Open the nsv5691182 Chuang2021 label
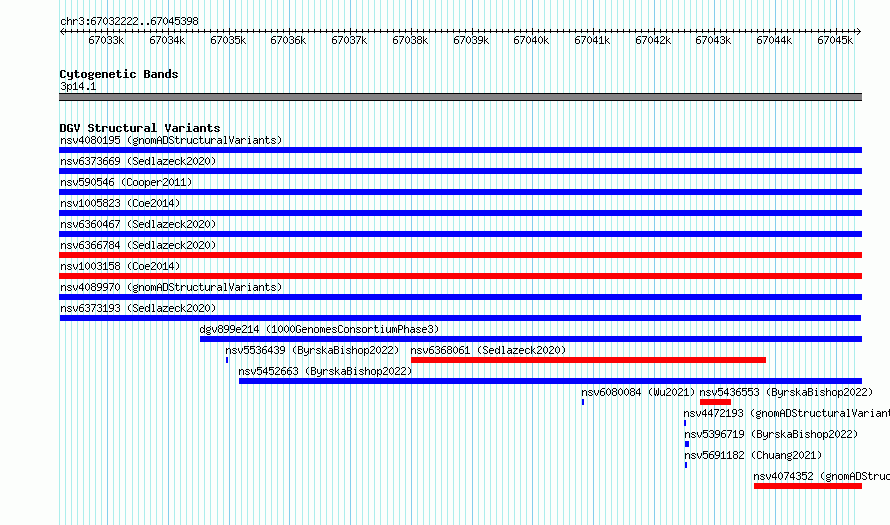890x525 pixels. point(753,455)
